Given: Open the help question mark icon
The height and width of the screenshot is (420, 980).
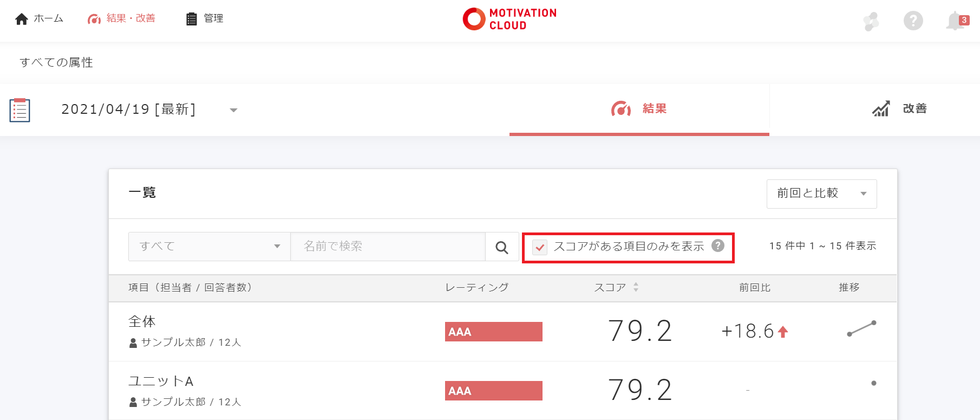Looking at the screenshot, I should 913,21.
